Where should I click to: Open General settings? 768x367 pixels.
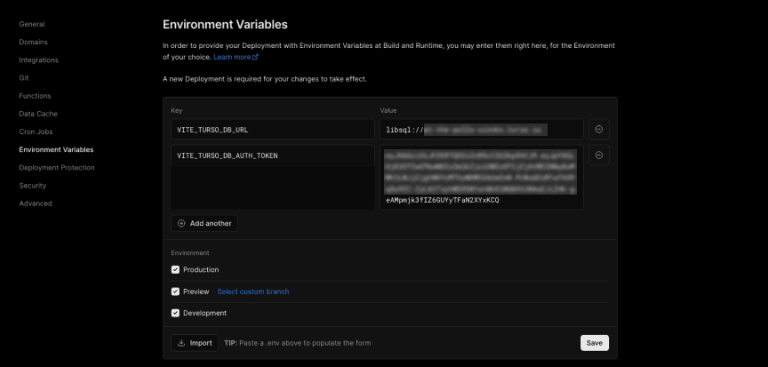[32, 24]
